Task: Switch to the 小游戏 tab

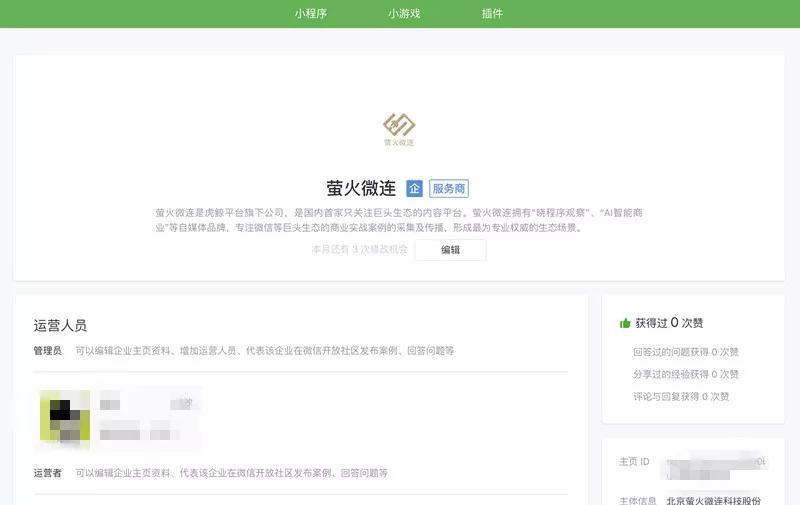Action: coord(404,14)
